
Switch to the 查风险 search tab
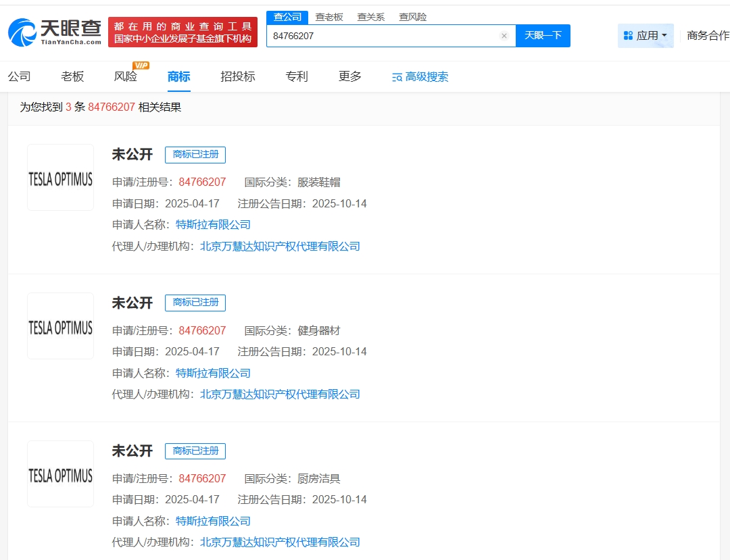point(413,16)
